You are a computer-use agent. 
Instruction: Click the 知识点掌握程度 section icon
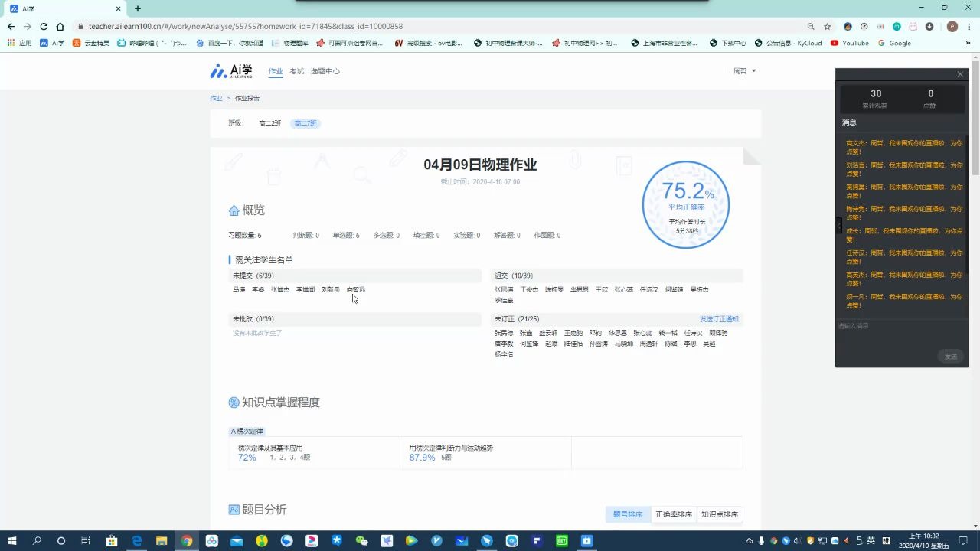click(234, 402)
